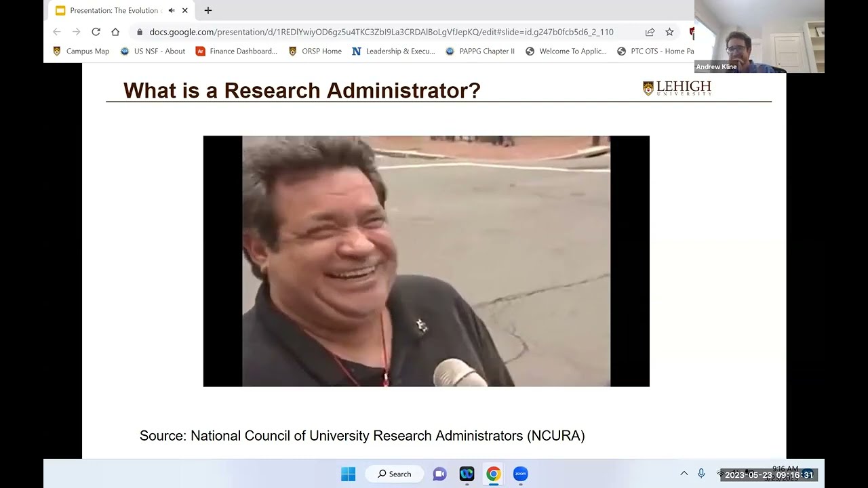
Task: Click the browser forward arrow
Action: point(76,32)
